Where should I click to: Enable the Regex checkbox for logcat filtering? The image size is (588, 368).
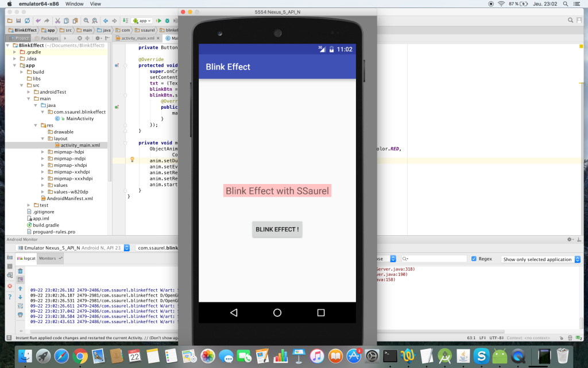coord(474,259)
